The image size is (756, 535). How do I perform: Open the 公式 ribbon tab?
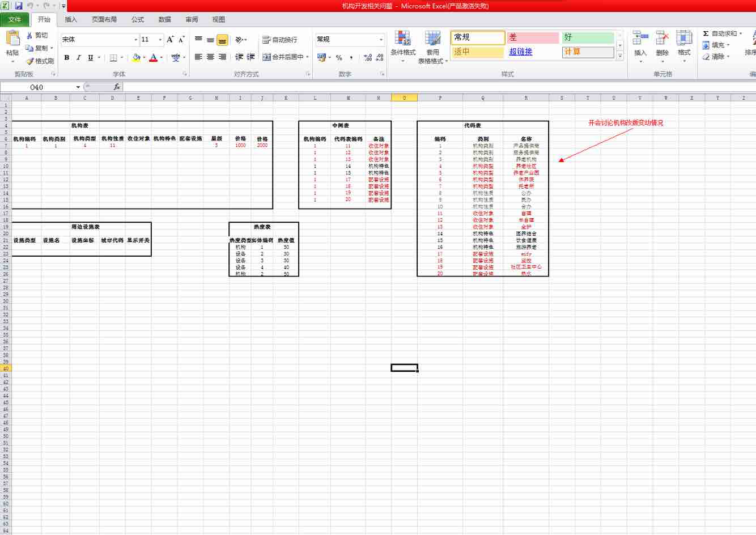(138, 19)
